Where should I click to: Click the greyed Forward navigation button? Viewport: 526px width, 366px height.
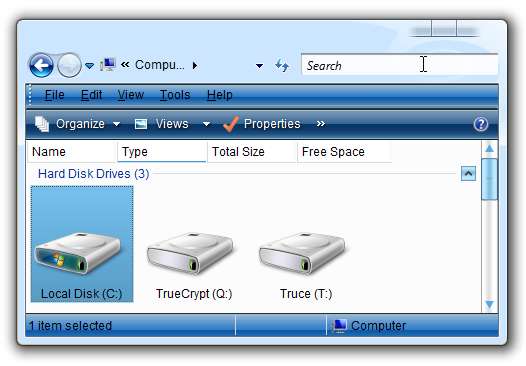(x=69, y=65)
